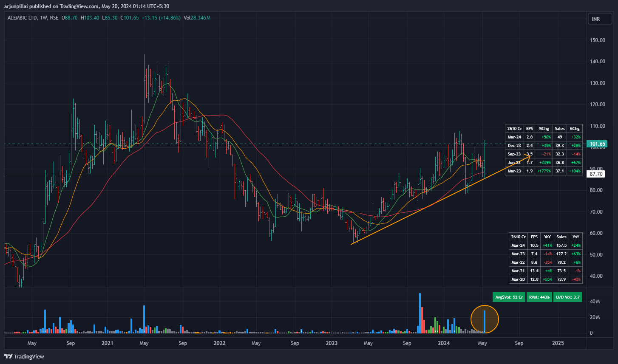Click the U/D Vol: 3.7 badge

point(568,297)
